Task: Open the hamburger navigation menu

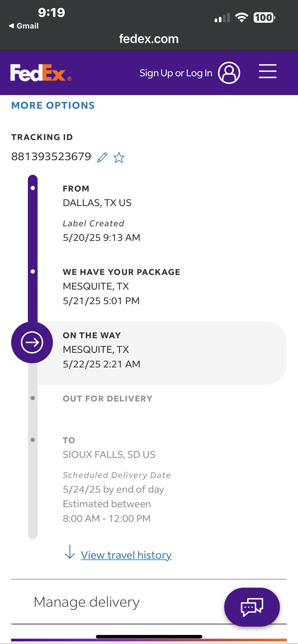Action: click(267, 71)
